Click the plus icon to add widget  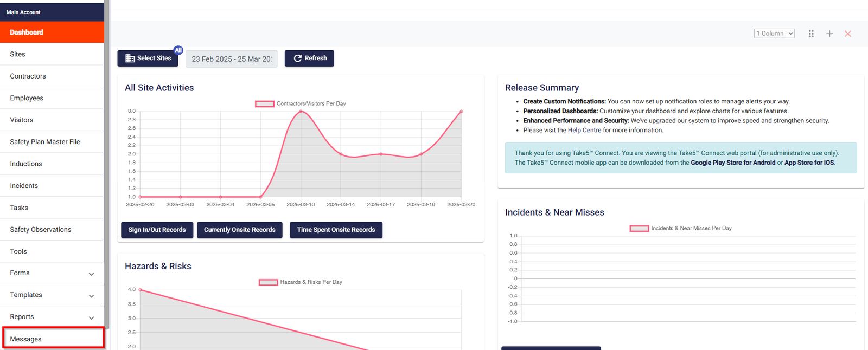point(829,34)
